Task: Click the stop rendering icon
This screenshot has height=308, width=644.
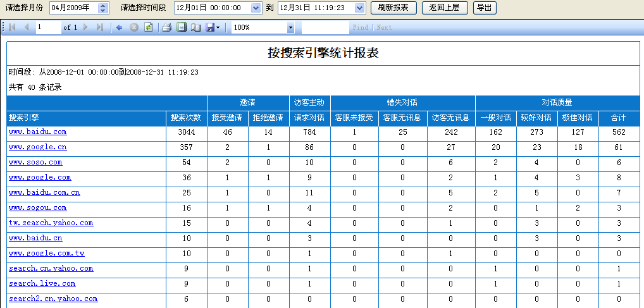Action: click(133, 28)
